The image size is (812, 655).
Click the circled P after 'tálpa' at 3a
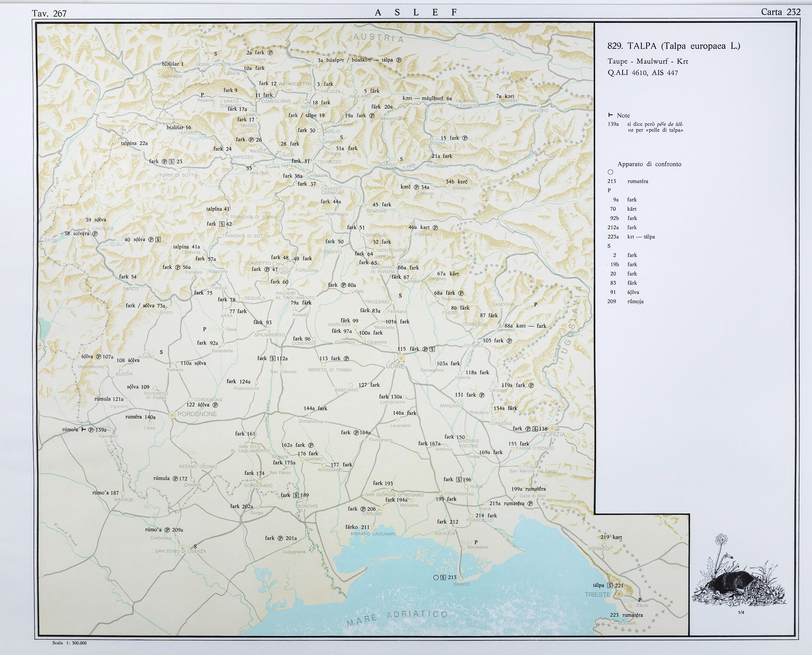[x=399, y=60]
